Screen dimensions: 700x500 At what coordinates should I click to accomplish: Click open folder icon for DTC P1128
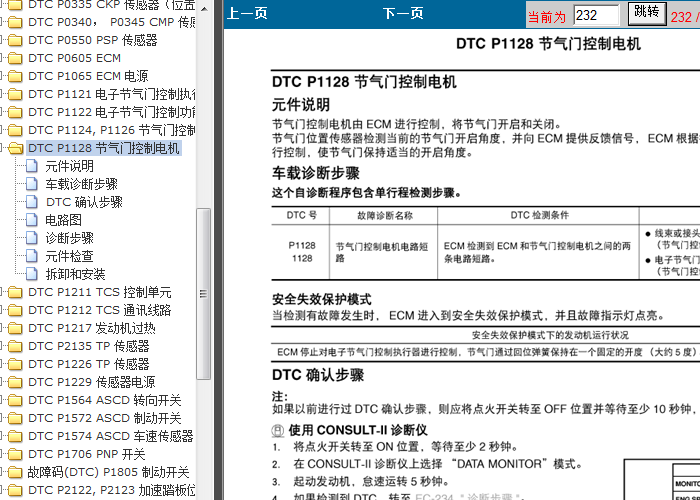pos(16,148)
